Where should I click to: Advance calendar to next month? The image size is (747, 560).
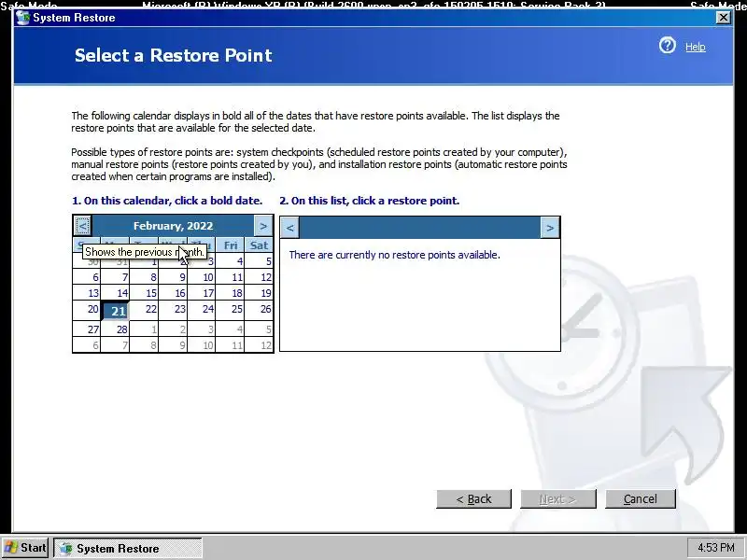[263, 226]
